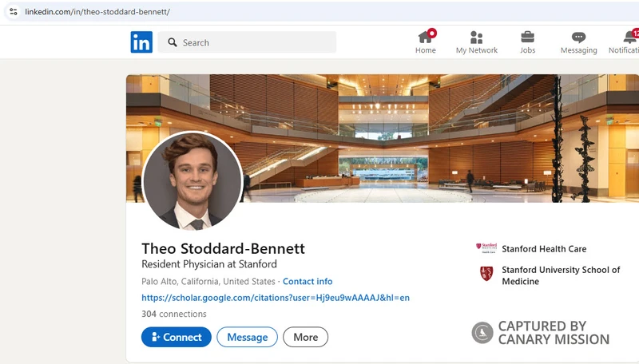Click the Message button
Image resolution: width=639 pixels, height=364 pixels.
click(247, 337)
